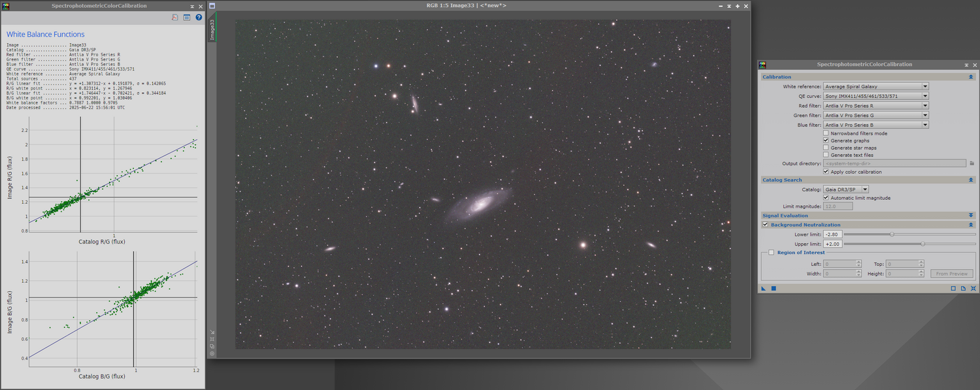Click the 'Total sources' text line
This screenshot has height=390, width=980.
(42, 78)
